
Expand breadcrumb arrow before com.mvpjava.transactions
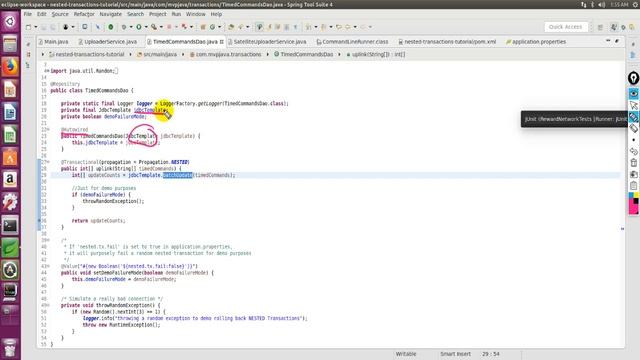coord(183,54)
